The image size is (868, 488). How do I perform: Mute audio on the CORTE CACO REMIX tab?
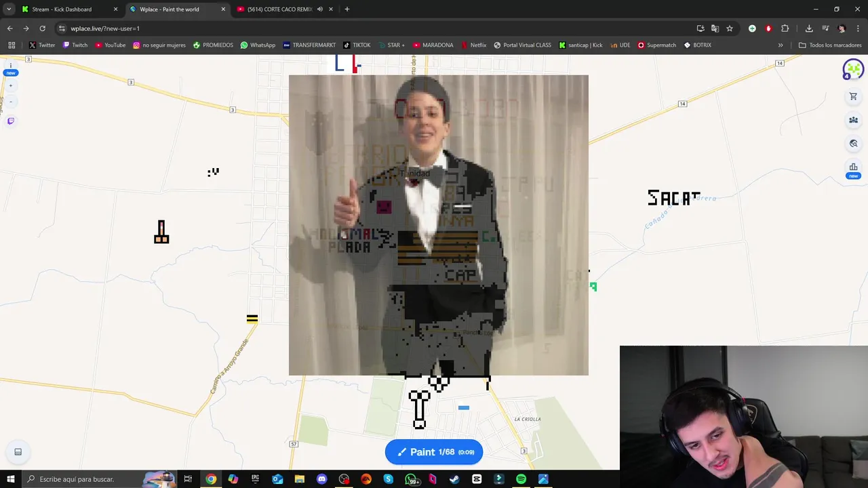coord(320,9)
